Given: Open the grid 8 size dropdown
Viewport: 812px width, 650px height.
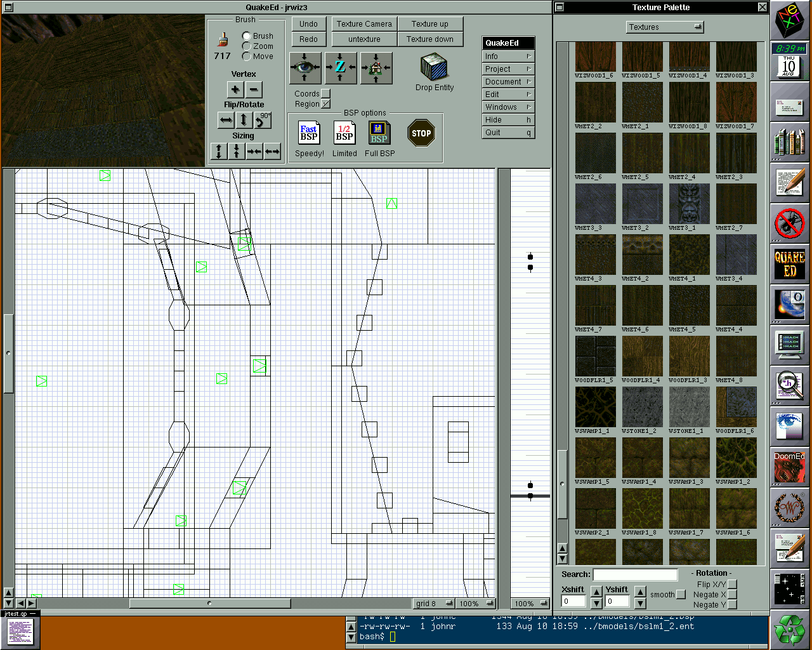Looking at the screenshot, I should pyautogui.click(x=435, y=604).
